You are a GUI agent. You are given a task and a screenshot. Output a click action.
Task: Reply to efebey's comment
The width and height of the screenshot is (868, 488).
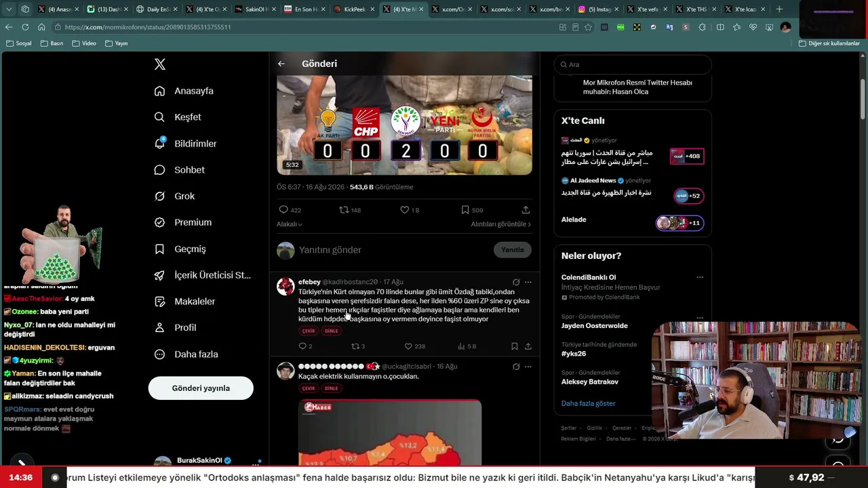305,346
